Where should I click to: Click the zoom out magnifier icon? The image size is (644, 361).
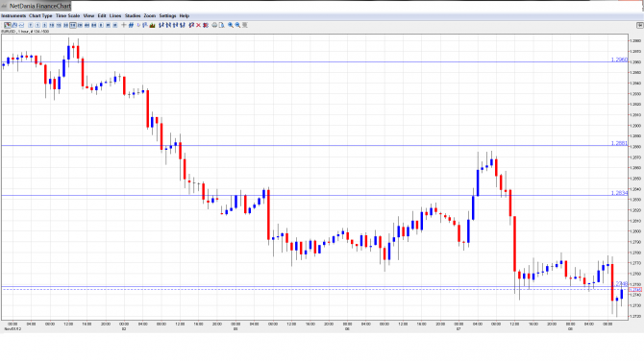click(x=237, y=25)
